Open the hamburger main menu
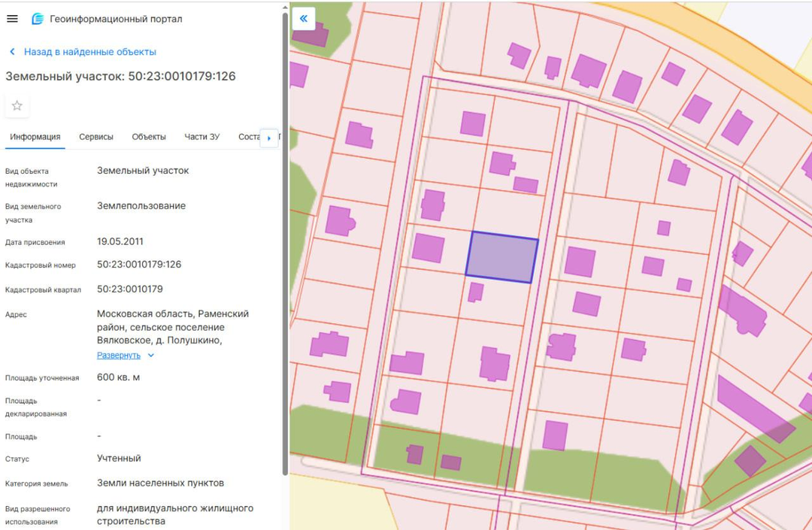This screenshot has width=812, height=530. pyautogui.click(x=12, y=19)
